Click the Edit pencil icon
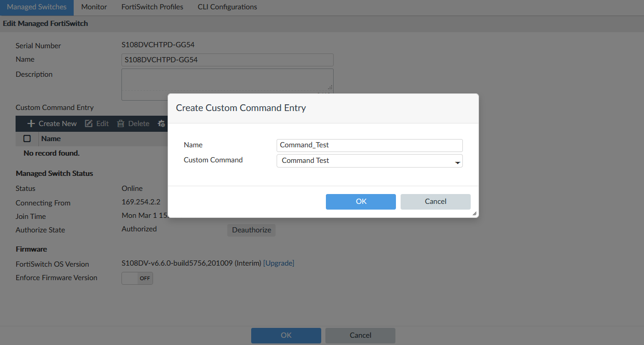This screenshot has width=644, height=345. pos(89,123)
